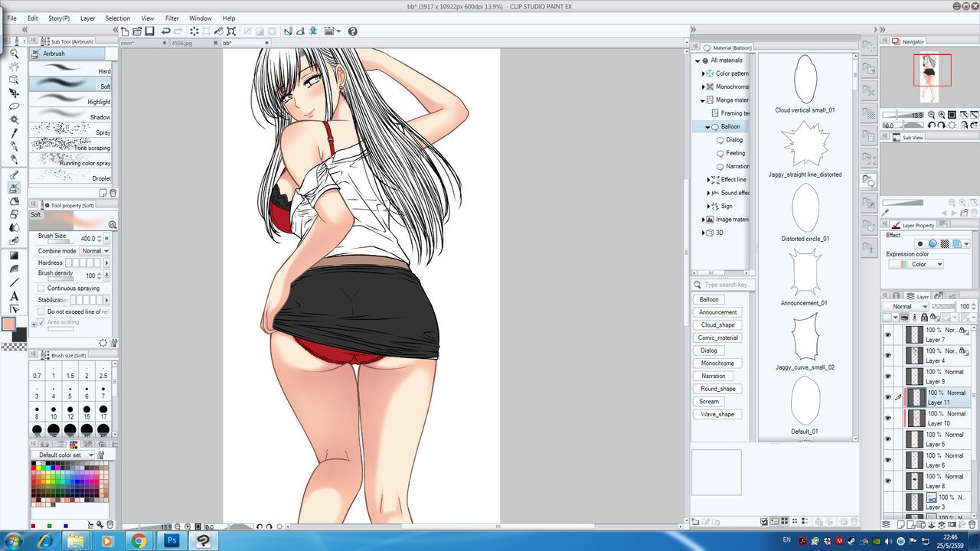Viewport: 980px width, 551px height.
Task: Open Internet Explorer from the taskbar
Action: 46,541
